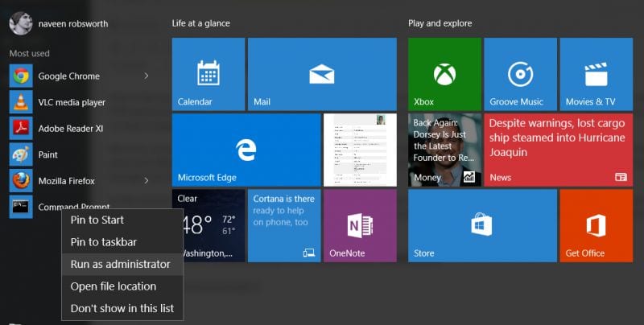The height and width of the screenshot is (325, 644).
Task: Launch Adobe Reader XI icon
Action: pos(20,129)
